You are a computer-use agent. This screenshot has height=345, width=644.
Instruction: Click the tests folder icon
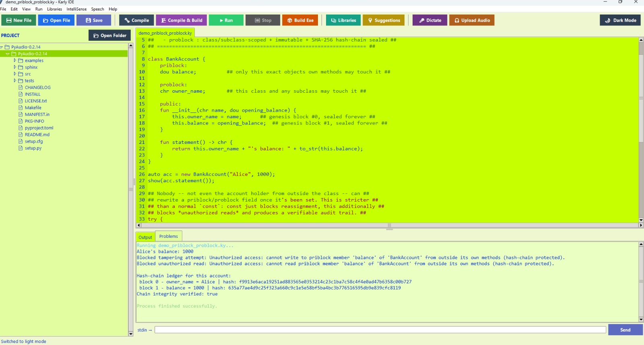pos(21,81)
